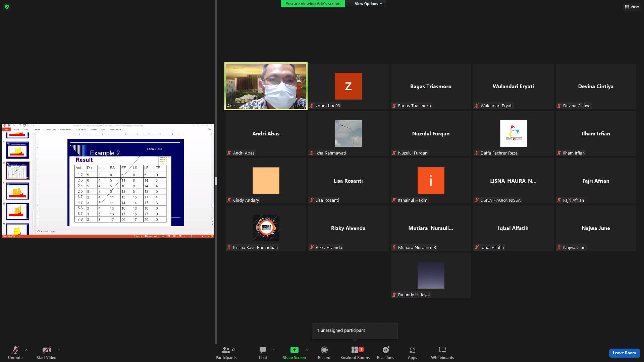The width and height of the screenshot is (644, 362).
Task: Open video options arrow beside Start Video
Action: 59,350
